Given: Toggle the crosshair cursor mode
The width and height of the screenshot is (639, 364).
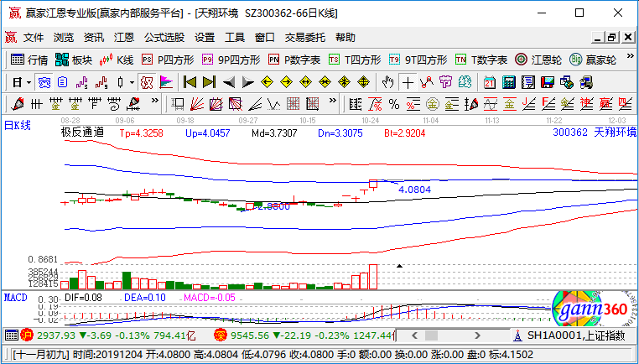Looking at the screenshot, I should (407, 83).
